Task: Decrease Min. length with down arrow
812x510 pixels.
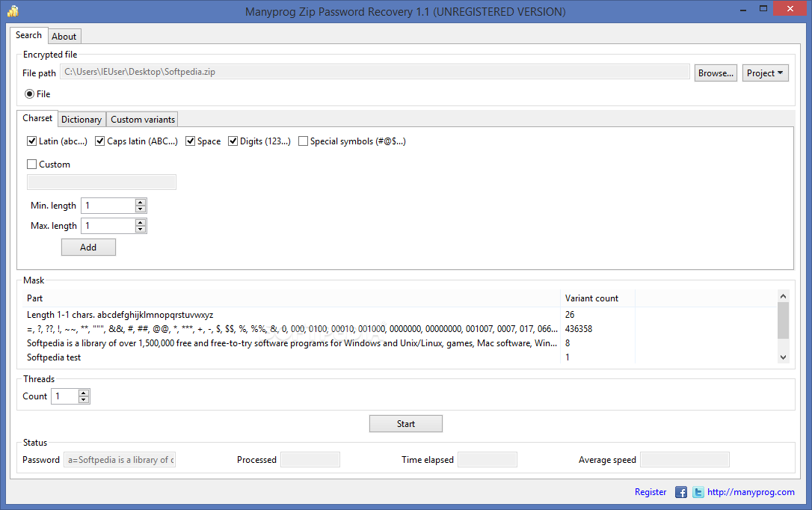Action: (141, 209)
